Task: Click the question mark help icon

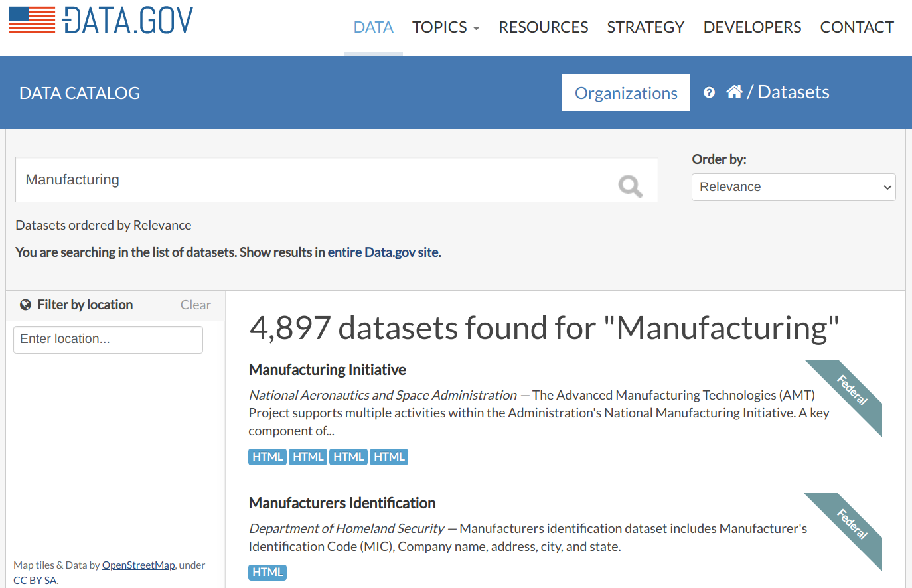Action: pyautogui.click(x=709, y=92)
